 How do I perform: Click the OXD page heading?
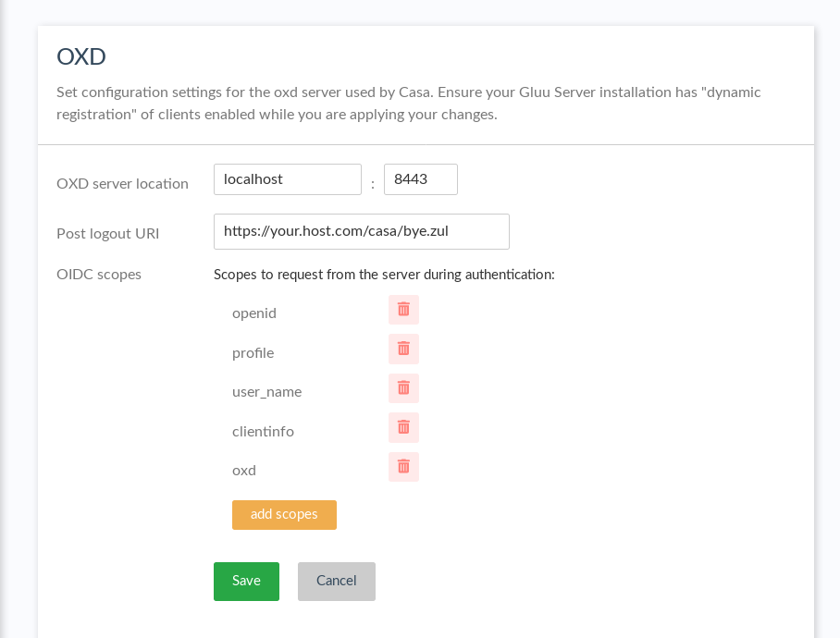[81, 56]
